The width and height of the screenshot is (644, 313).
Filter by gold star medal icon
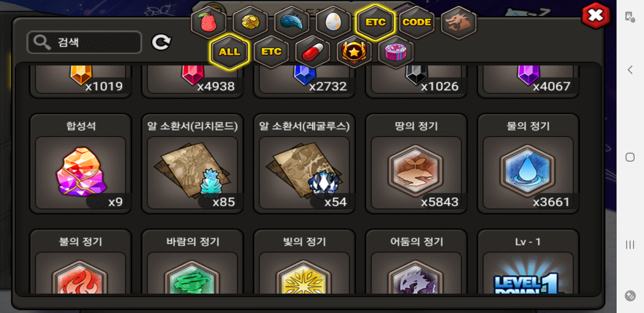[354, 52]
